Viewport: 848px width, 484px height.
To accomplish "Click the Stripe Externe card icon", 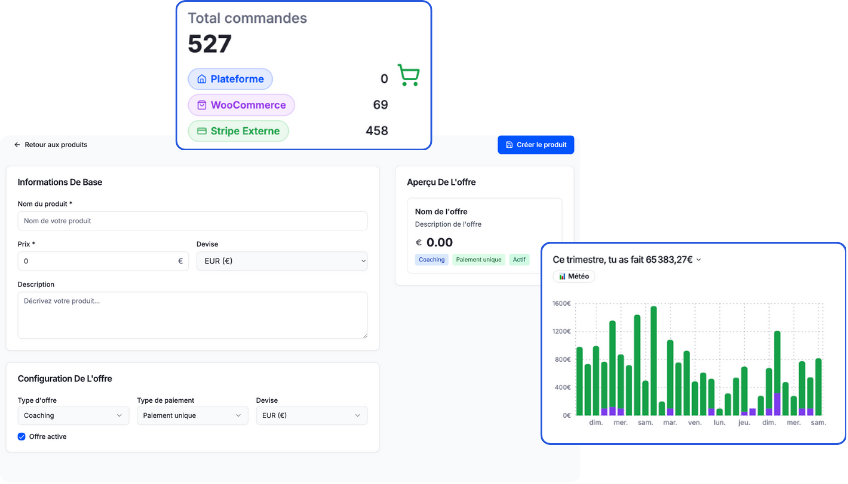I will (201, 131).
